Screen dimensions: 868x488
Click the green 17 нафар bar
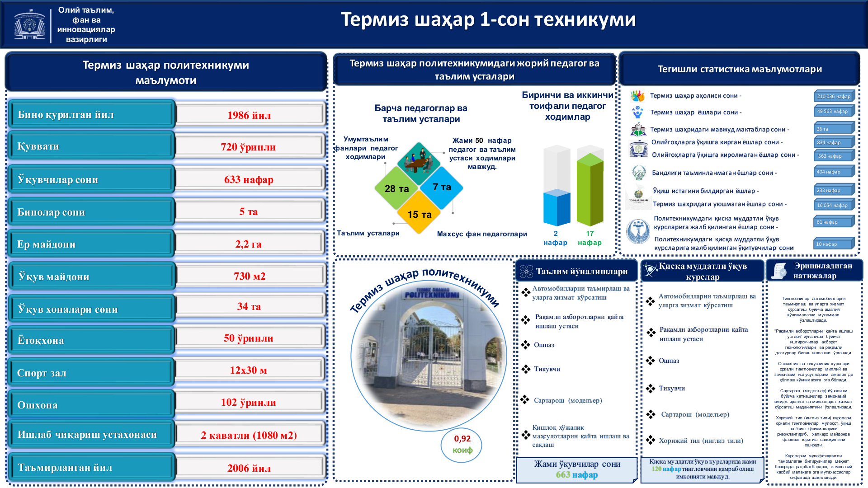(590, 189)
